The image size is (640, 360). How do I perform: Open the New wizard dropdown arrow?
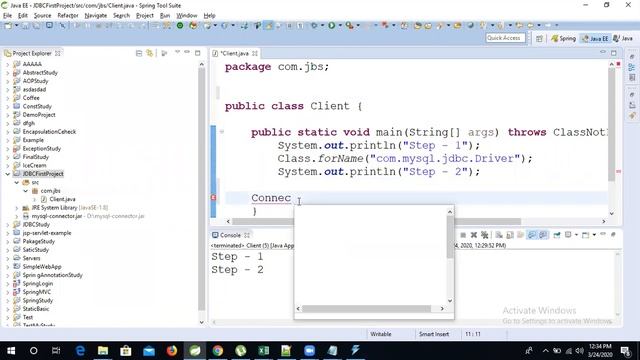pos(16,25)
